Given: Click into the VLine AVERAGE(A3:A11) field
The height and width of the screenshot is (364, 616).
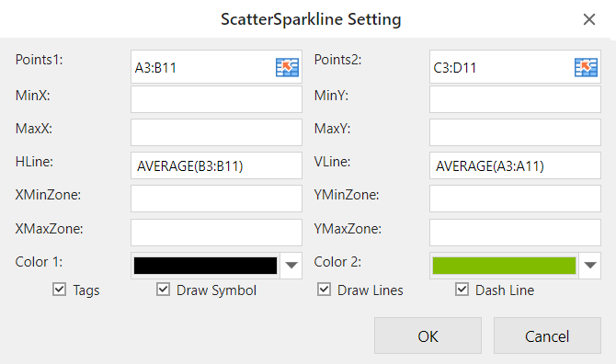Looking at the screenshot, I should click(x=515, y=165).
